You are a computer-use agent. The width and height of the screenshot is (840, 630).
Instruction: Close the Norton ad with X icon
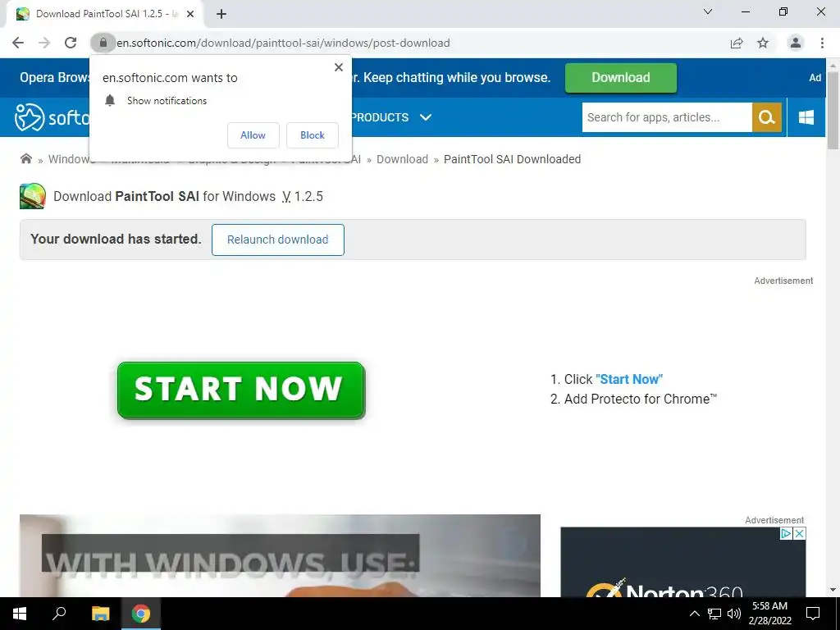click(799, 533)
